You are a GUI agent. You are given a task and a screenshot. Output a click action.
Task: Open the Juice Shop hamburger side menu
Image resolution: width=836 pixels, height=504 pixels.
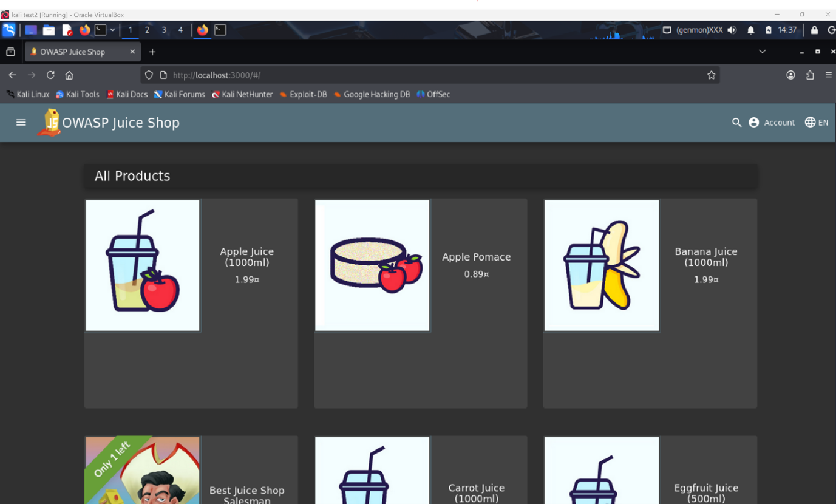21,123
